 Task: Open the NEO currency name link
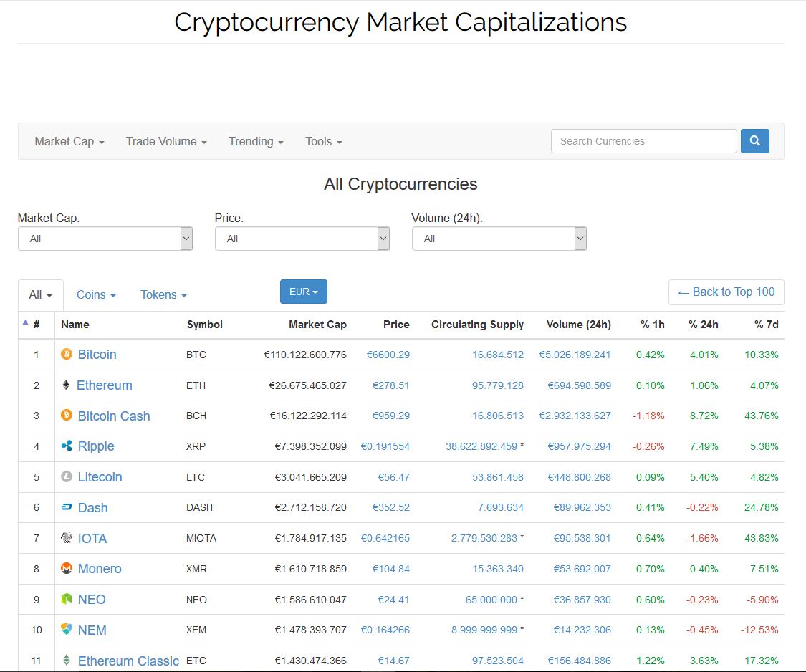point(92,600)
